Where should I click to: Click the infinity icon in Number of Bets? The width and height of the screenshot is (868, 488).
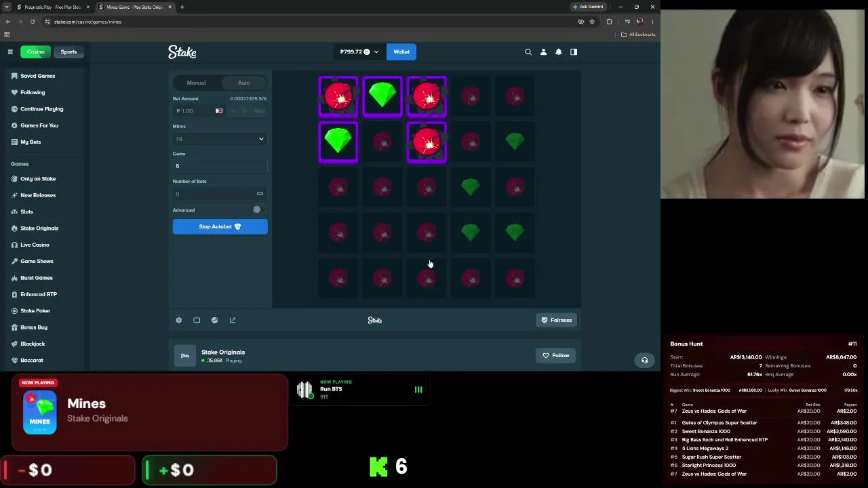point(260,194)
